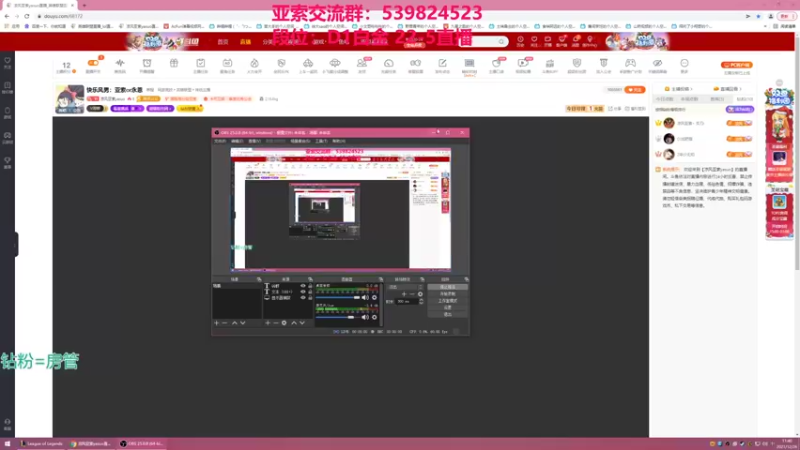The height and width of the screenshot is (450, 800).
Task: Click the orange PC client button
Action: 737,65
